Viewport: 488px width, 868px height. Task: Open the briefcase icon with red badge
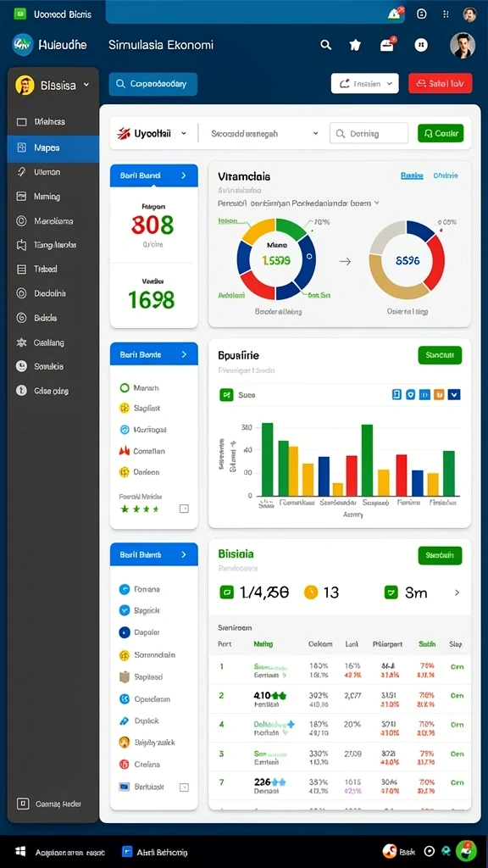click(387, 46)
